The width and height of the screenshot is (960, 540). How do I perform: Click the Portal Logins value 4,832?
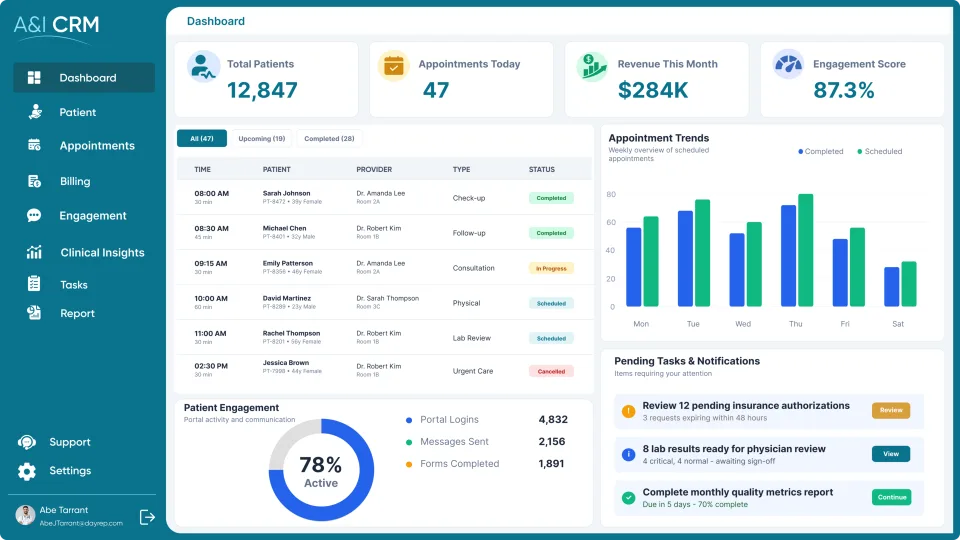point(553,419)
